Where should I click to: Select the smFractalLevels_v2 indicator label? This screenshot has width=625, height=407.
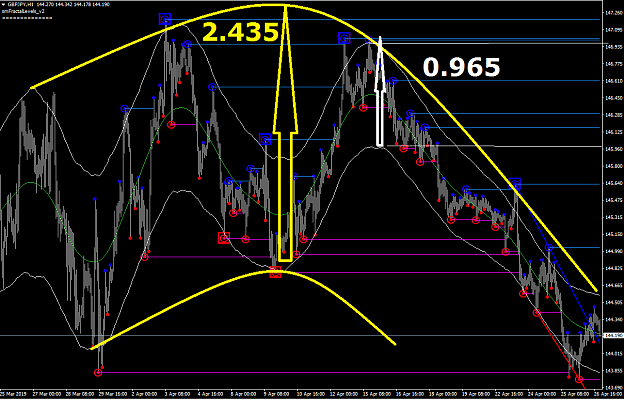click(x=23, y=11)
